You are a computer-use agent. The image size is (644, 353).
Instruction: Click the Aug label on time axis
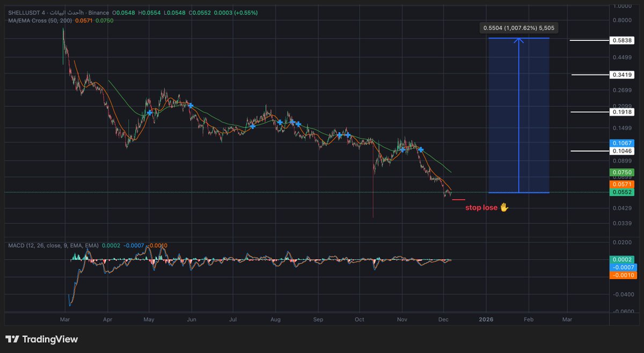coord(275,319)
